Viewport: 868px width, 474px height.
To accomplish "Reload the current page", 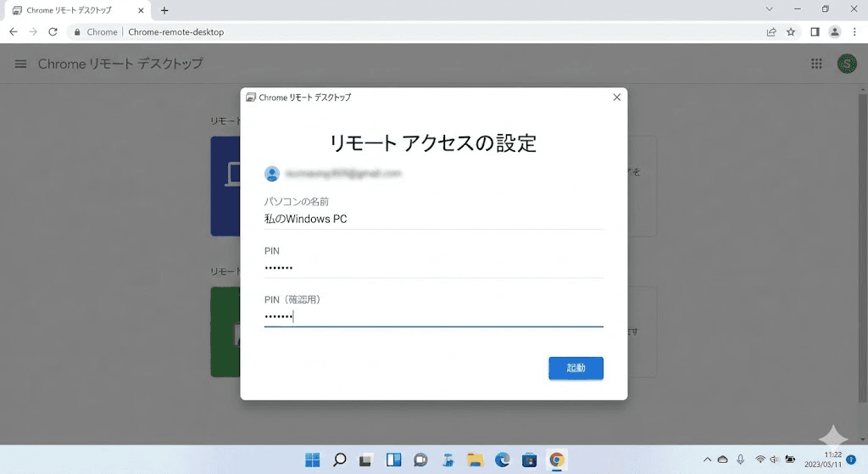I will 53,32.
